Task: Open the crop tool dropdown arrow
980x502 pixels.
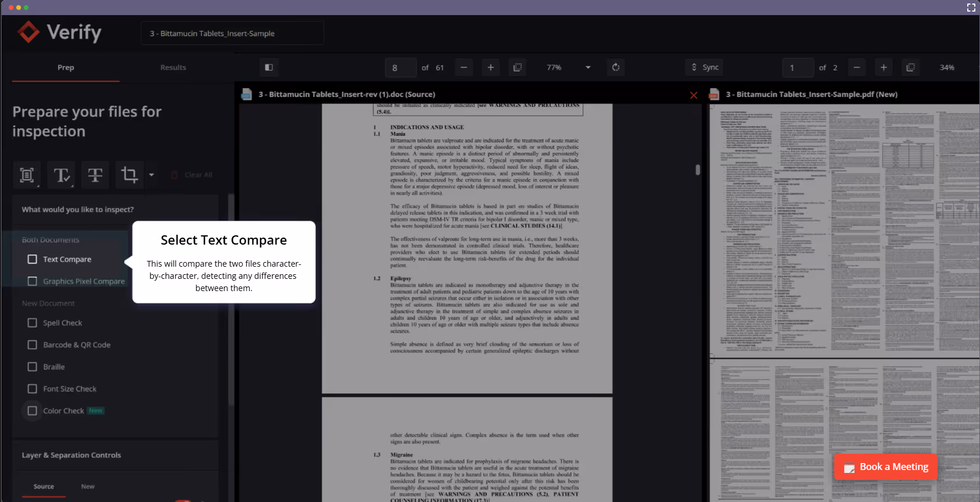Action: click(152, 175)
